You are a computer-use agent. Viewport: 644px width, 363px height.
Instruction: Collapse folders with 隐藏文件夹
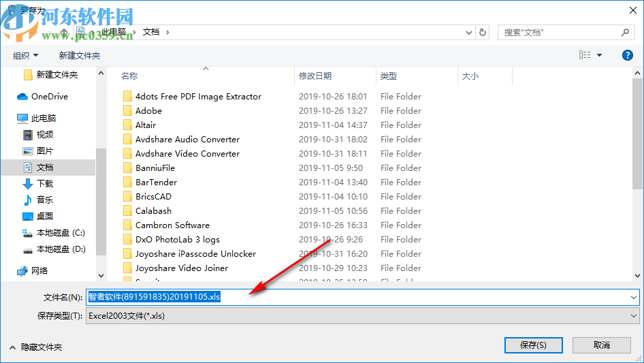click(36, 347)
